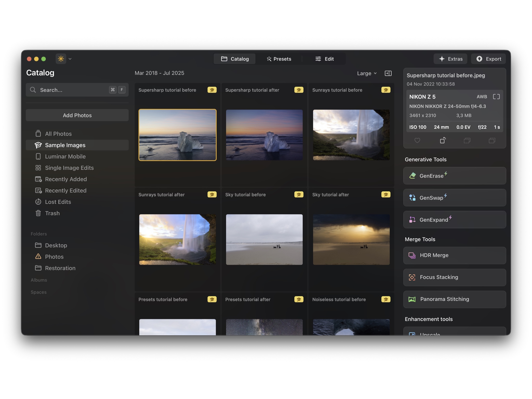
Task: Launch HDR Merge
Action: coord(455,255)
